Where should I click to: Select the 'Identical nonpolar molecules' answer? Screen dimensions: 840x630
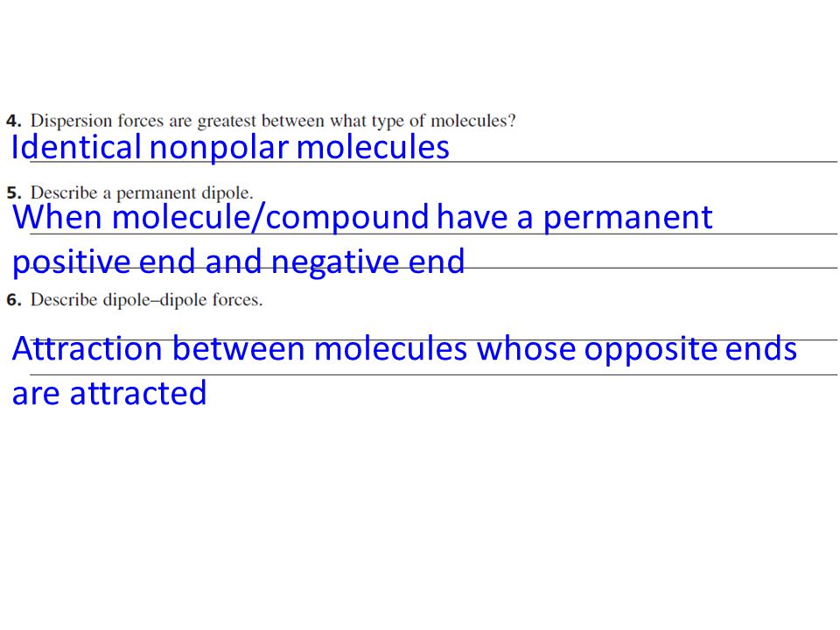point(230,147)
